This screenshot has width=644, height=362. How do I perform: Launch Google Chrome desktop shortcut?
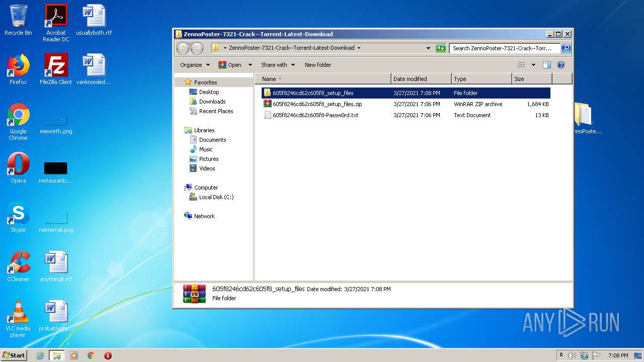coord(18,122)
